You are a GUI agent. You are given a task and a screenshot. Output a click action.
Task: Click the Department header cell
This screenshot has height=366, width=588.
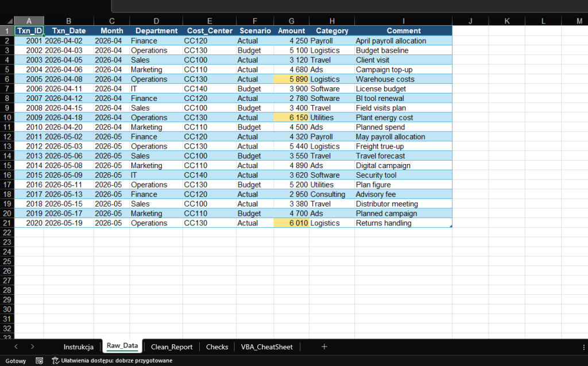[x=156, y=31]
